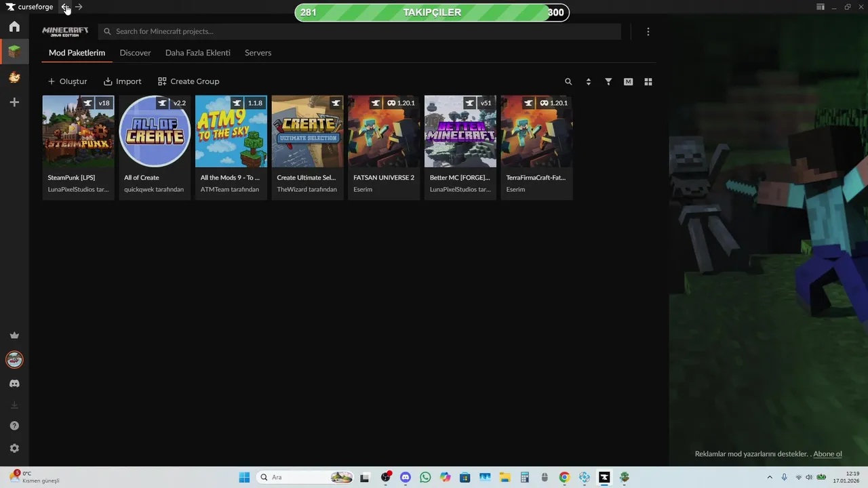This screenshot has height=488, width=868.
Task: Open Calculator from the taskbar
Action: click(524, 477)
